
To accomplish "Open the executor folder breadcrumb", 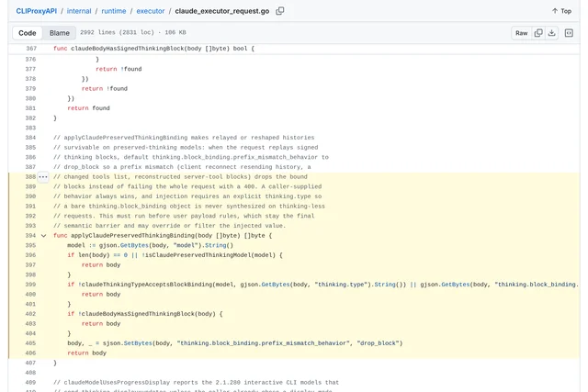I will click(x=151, y=11).
